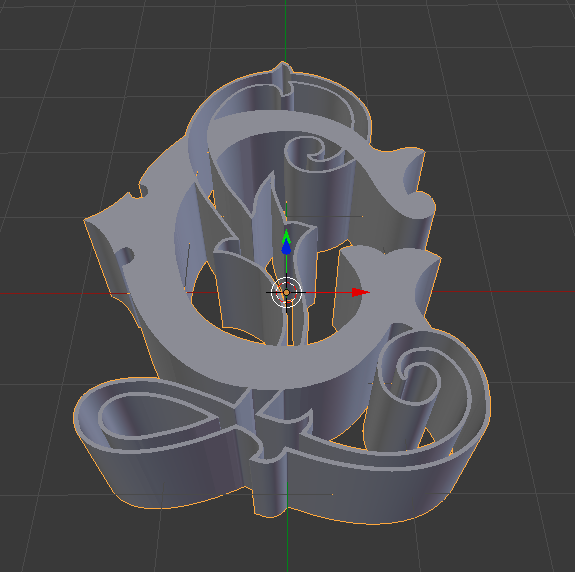Click the white circle at gizmo center

pos(286,293)
